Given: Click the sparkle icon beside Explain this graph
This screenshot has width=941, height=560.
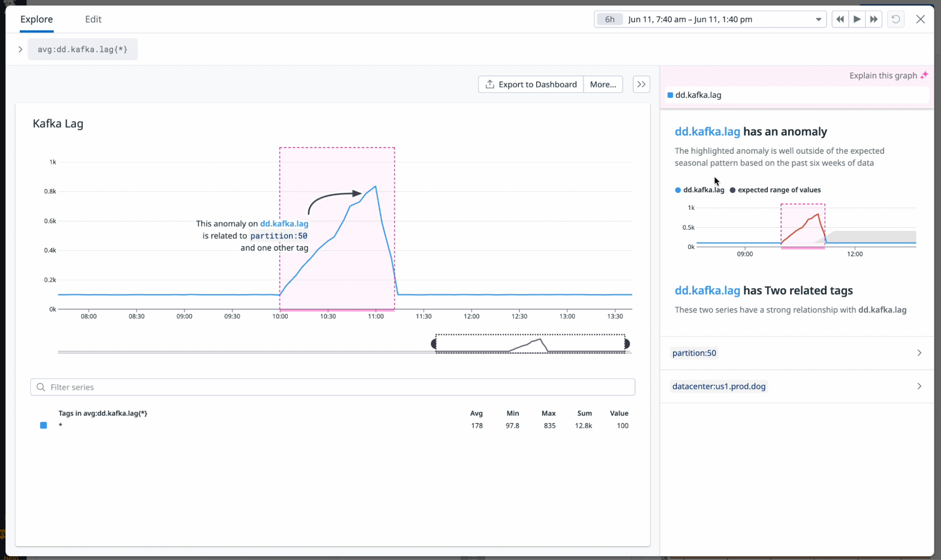Looking at the screenshot, I should (924, 75).
